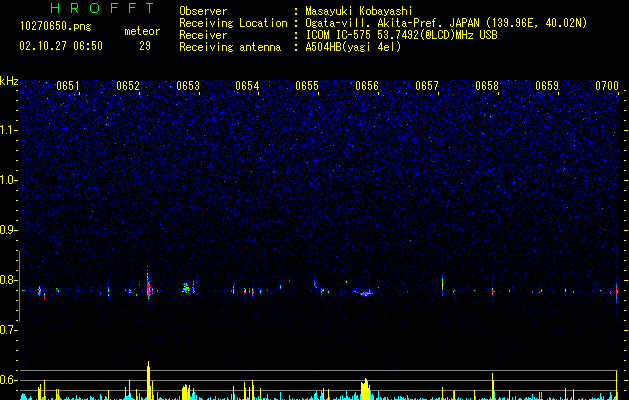The height and width of the screenshot is (400, 629).
Task: Click the 'Receiving antenna' field label
Action: (230, 47)
